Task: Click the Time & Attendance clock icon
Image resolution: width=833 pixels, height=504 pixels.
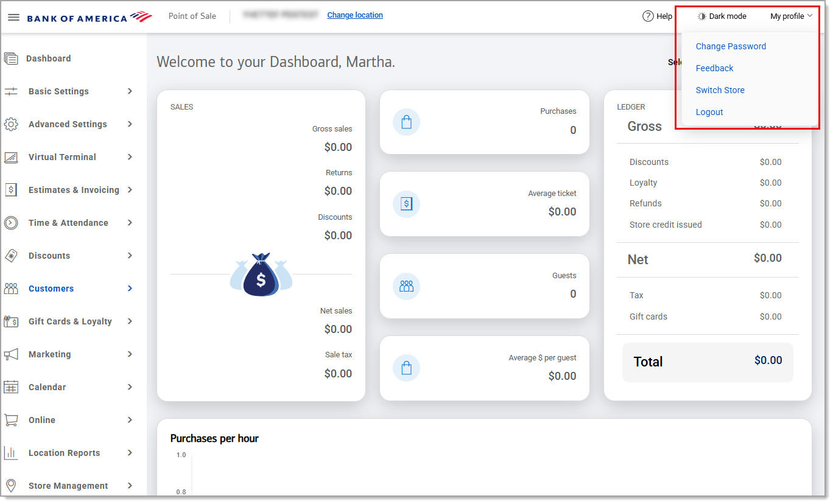Action: coord(11,223)
